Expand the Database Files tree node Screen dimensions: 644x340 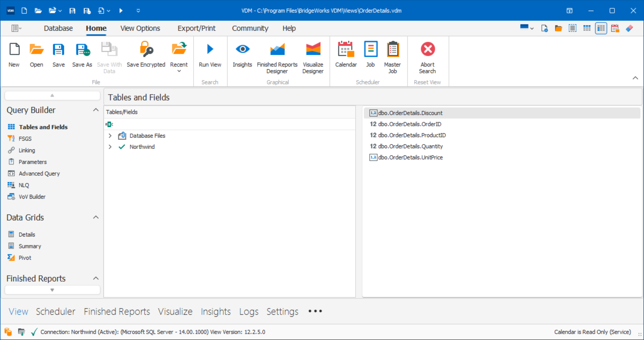pos(110,136)
